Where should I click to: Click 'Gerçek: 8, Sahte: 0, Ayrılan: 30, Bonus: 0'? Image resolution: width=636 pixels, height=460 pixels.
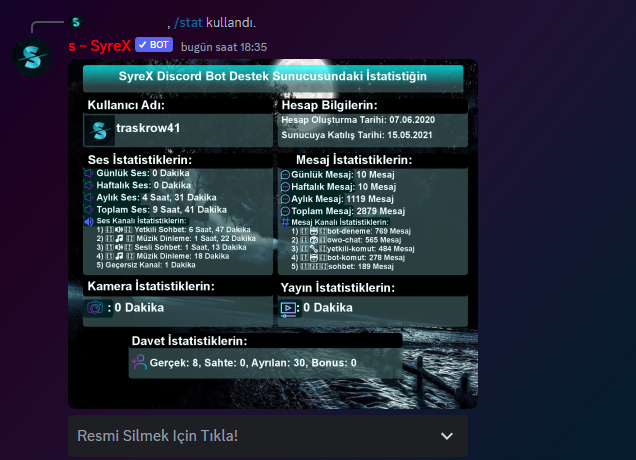tap(253, 363)
